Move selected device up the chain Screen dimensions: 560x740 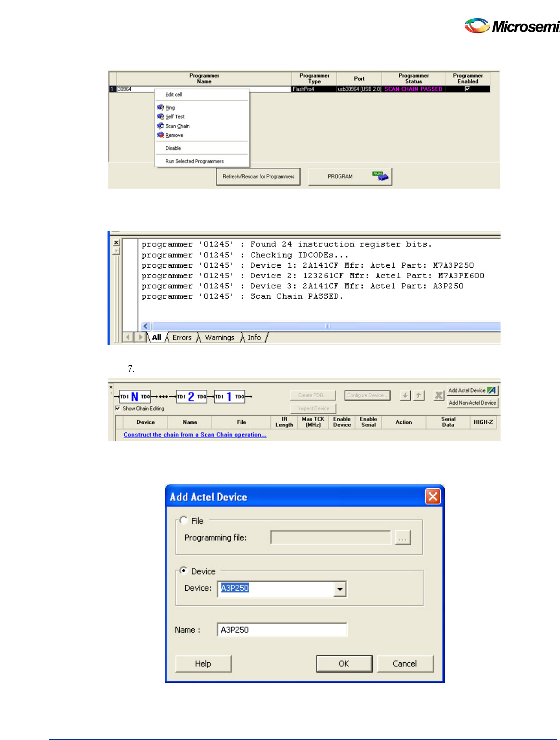(418, 395)
